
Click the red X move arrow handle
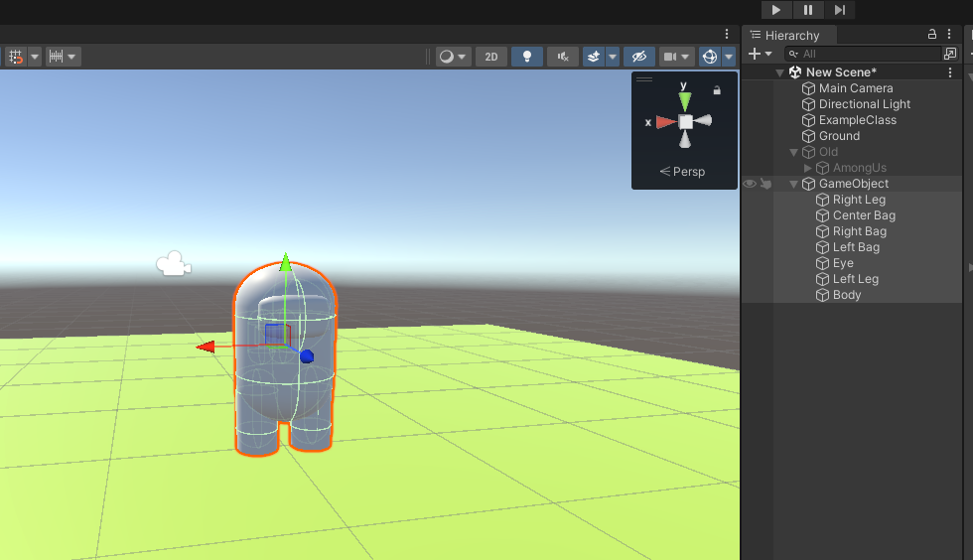click(207, 347)
